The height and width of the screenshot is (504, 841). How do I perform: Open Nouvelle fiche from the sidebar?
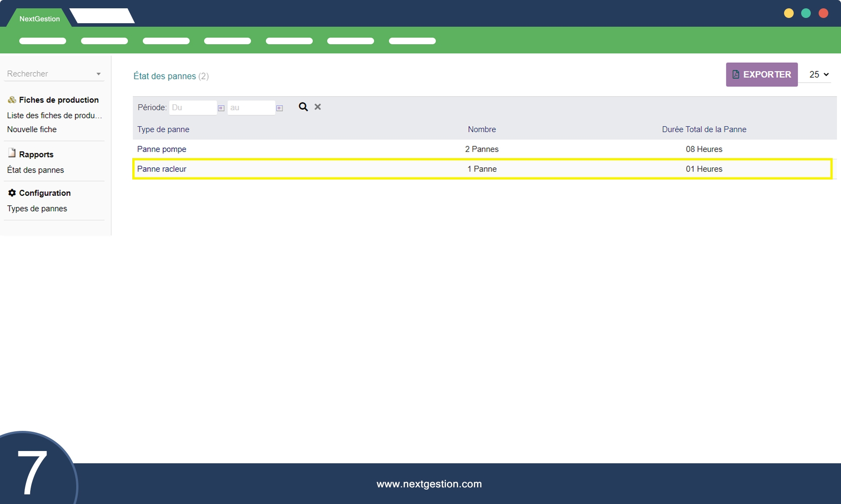point(32,130)
